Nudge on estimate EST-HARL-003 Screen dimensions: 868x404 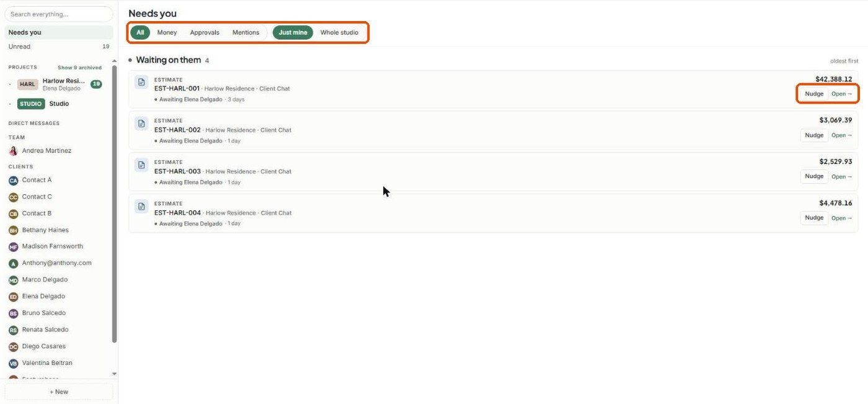(x=814, y=176)
